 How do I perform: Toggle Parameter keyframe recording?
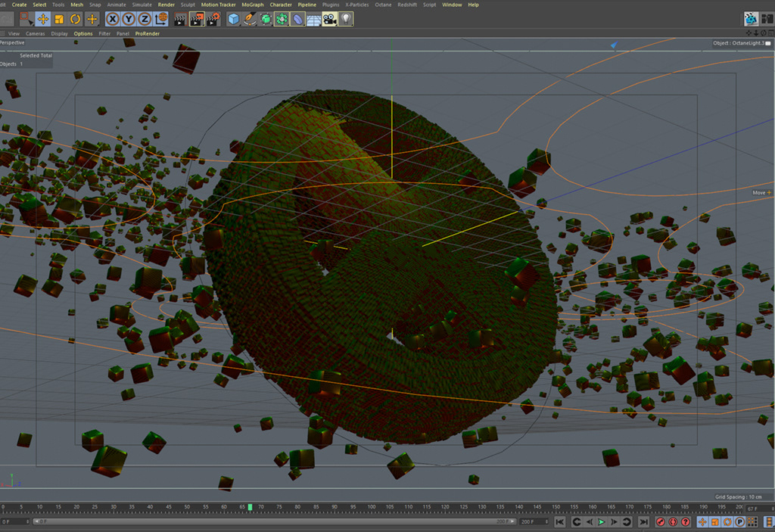[x=740, y=522]
